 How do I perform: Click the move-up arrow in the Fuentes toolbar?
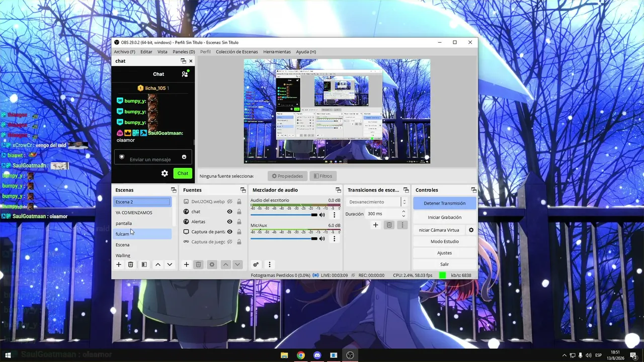(225, 264)
